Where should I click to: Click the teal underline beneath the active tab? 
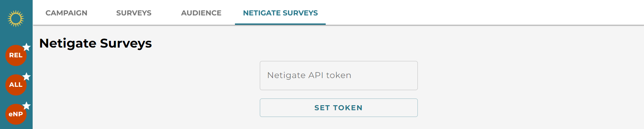[280, 24]
